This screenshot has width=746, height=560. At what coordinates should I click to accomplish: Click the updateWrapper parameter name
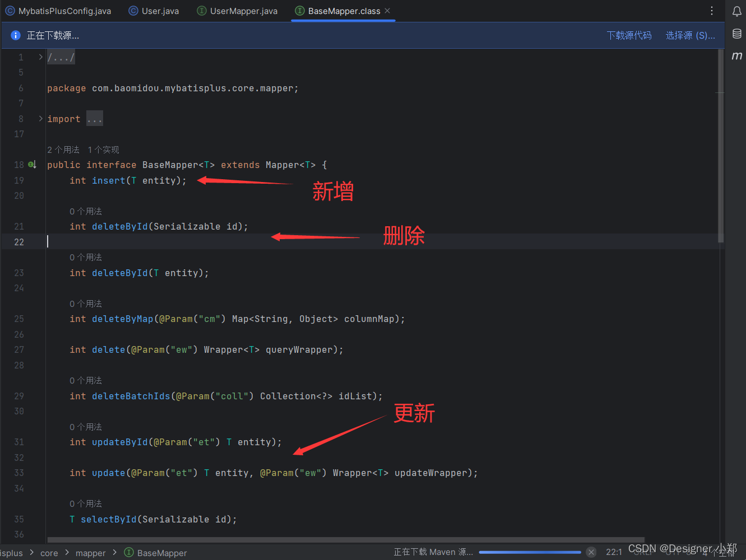point(430,473)
